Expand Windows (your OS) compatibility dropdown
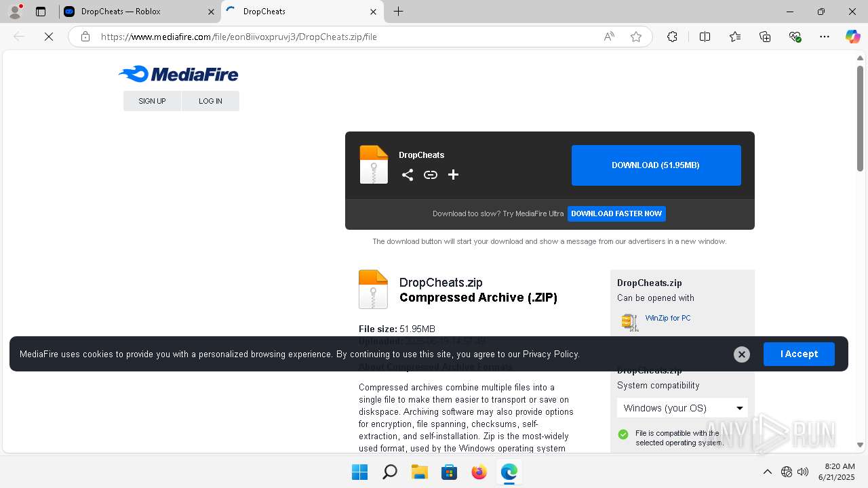This screenshot has height=488, width=868. pyautogui.click(x=682, y=408)
